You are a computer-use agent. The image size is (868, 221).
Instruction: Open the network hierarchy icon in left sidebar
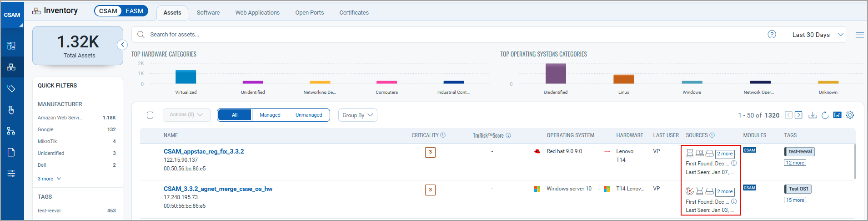[11, 131]
